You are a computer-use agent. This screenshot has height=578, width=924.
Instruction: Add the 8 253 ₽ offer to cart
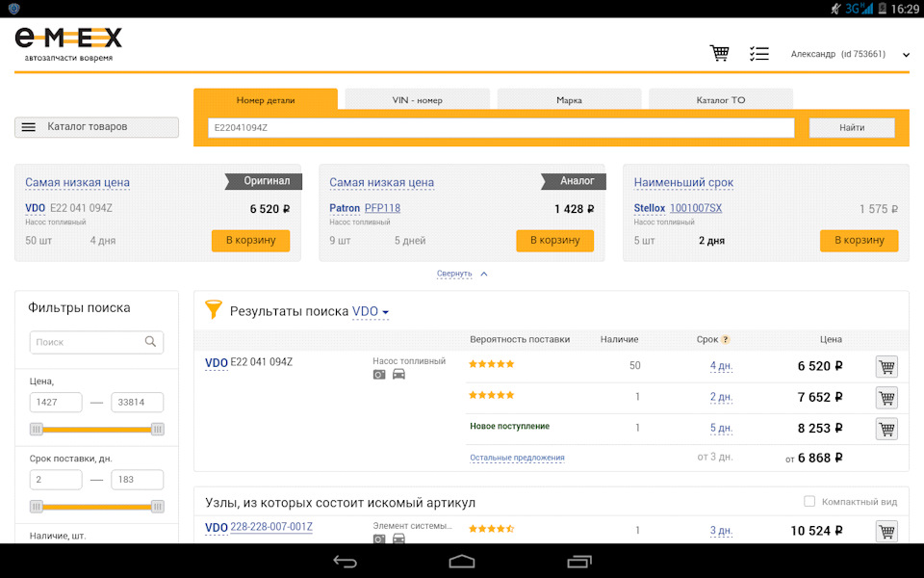tap(886, 429)
